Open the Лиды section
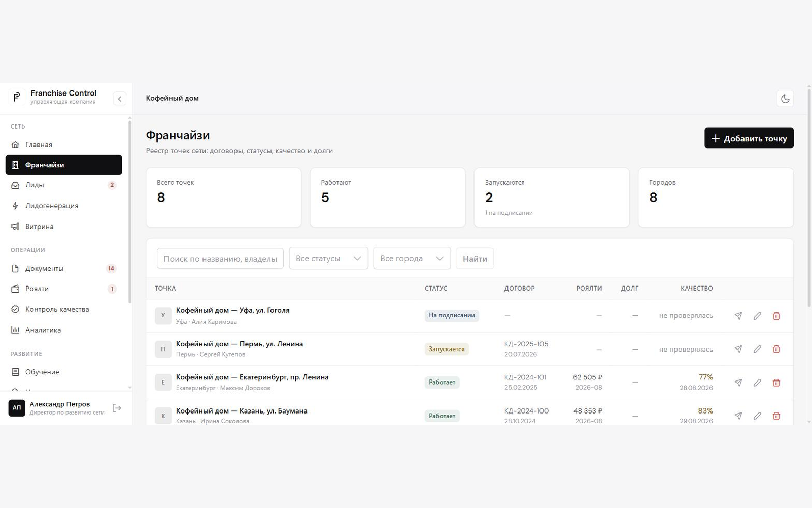 64,185
